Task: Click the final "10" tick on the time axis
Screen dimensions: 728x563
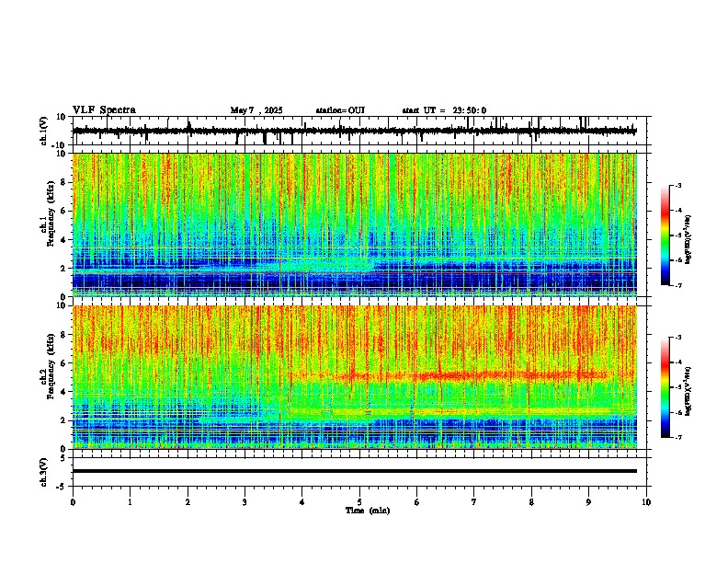Action: (x=646, y=502)
